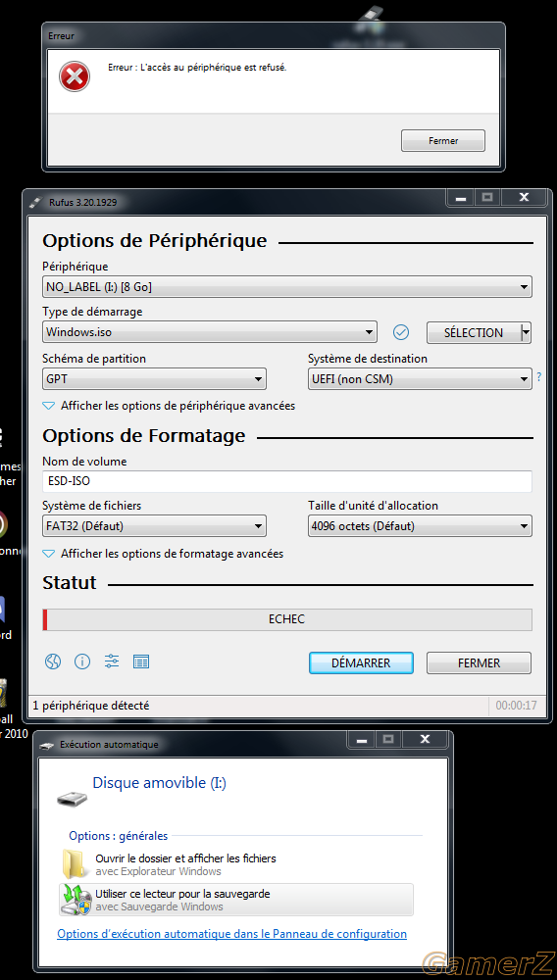
Task: Open the arrow next to SÉLECTION button
Action: coord(526,332)
